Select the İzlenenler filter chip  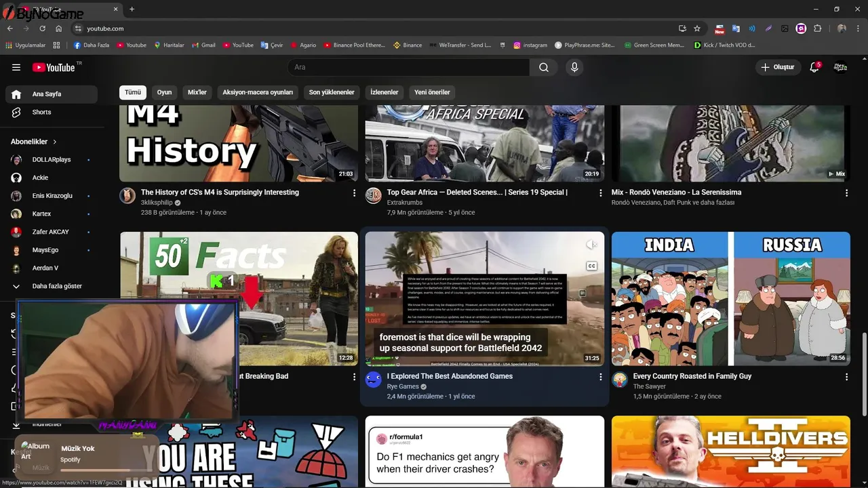[x=384, y=92]
